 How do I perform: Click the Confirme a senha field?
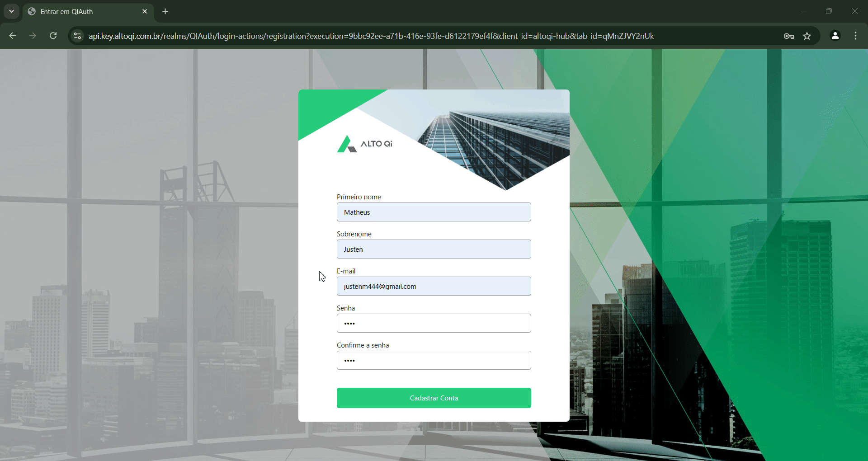[434, 360]
